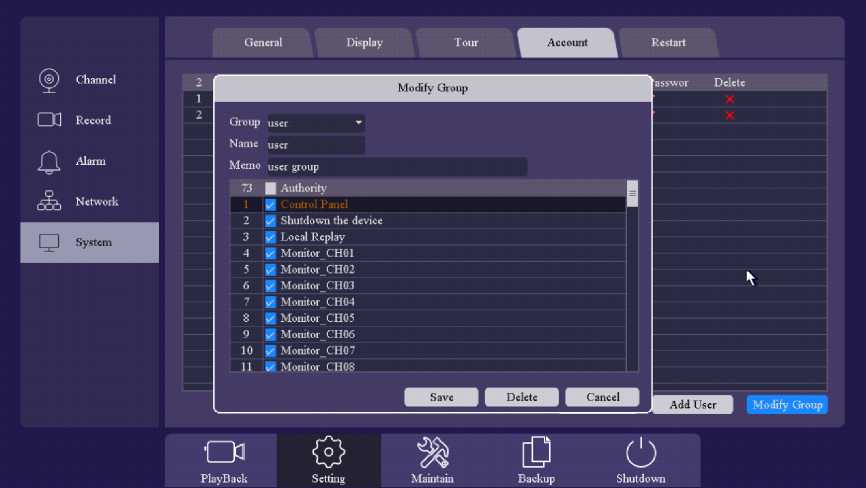The height and width of the screenshot is (488, 866).
Task: Select the Channel camera icon in sidebar
Action: (x=49, y=80)
